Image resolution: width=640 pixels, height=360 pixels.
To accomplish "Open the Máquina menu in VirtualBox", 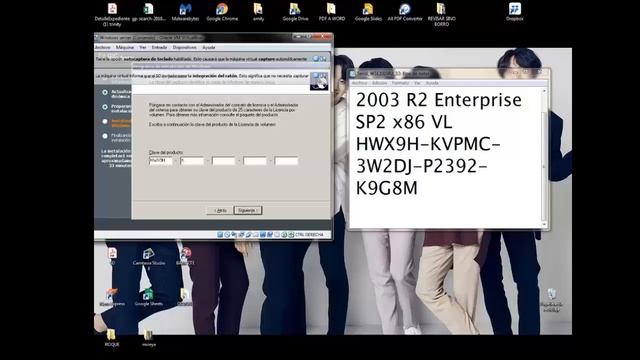I will coord(124,47).
